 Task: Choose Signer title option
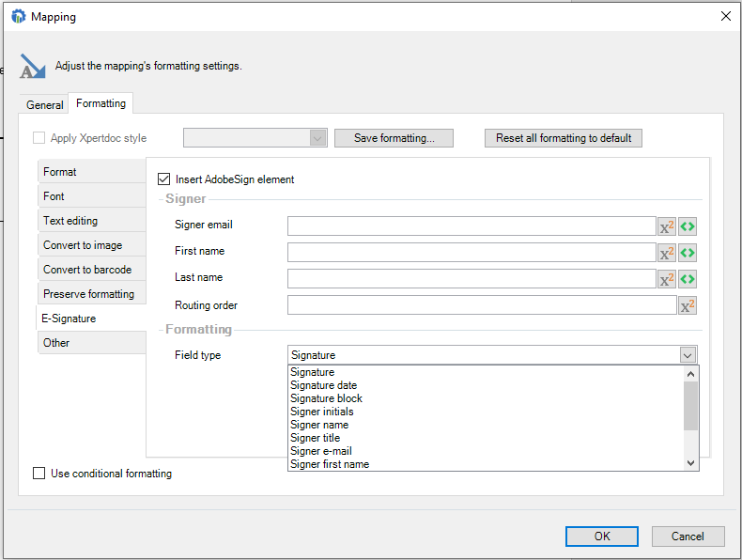(x=486, y=438)
